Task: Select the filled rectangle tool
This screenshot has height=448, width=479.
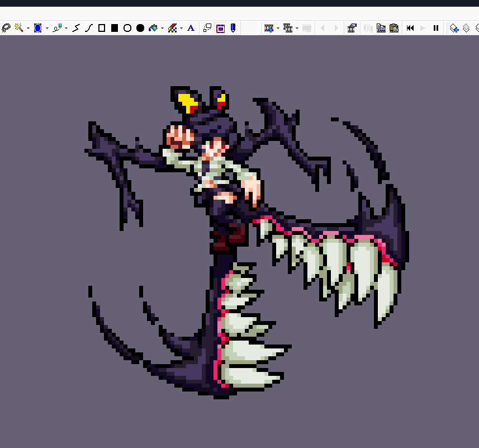Action: tap(115, 28)
